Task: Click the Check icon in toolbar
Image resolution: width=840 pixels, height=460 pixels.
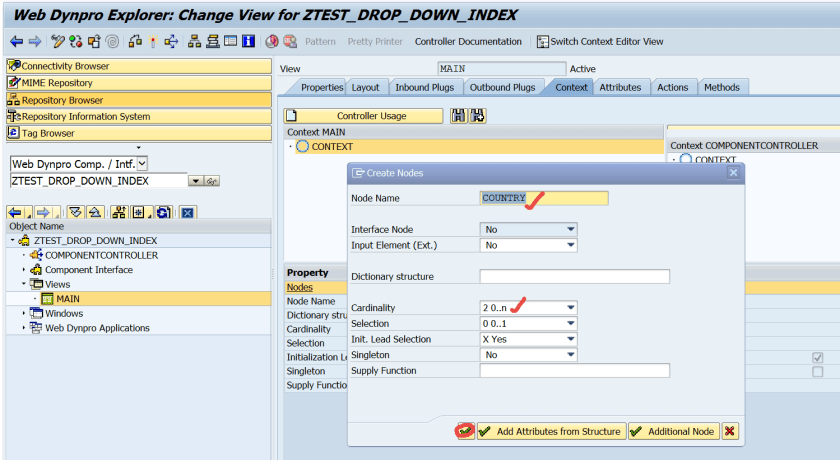Action: coord(135,41)
